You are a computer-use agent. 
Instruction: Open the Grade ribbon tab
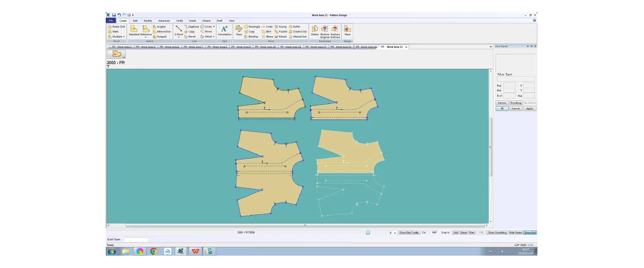(x=192, y=21)
